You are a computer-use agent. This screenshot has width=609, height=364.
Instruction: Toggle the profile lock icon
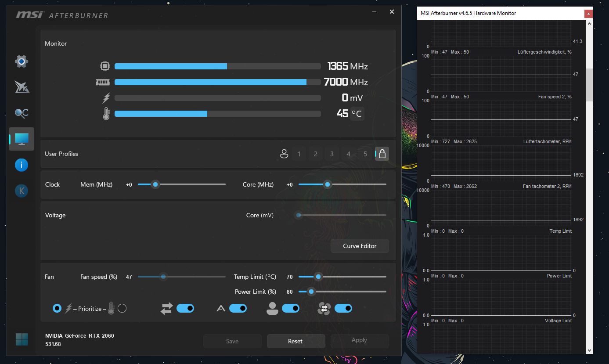pyautogui.click(x=382, y=154)
